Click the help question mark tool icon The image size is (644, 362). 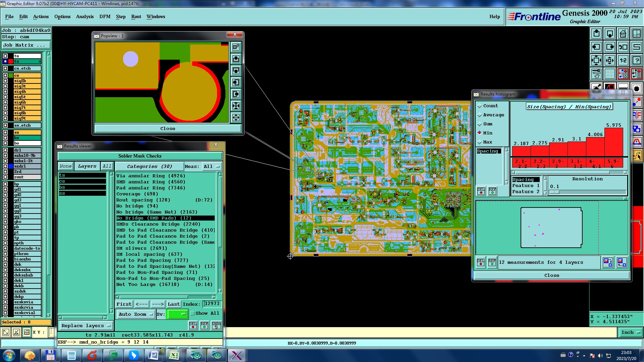pos(636,60)
